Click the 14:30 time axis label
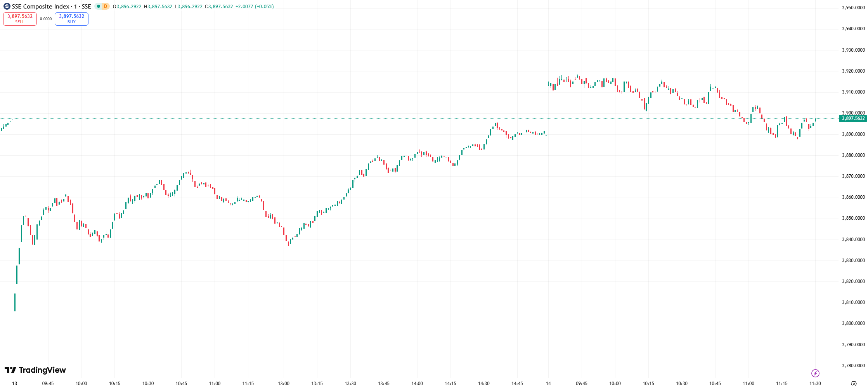Screen dimensions: 868x389 pyautogui.click(x=484, y=384)
